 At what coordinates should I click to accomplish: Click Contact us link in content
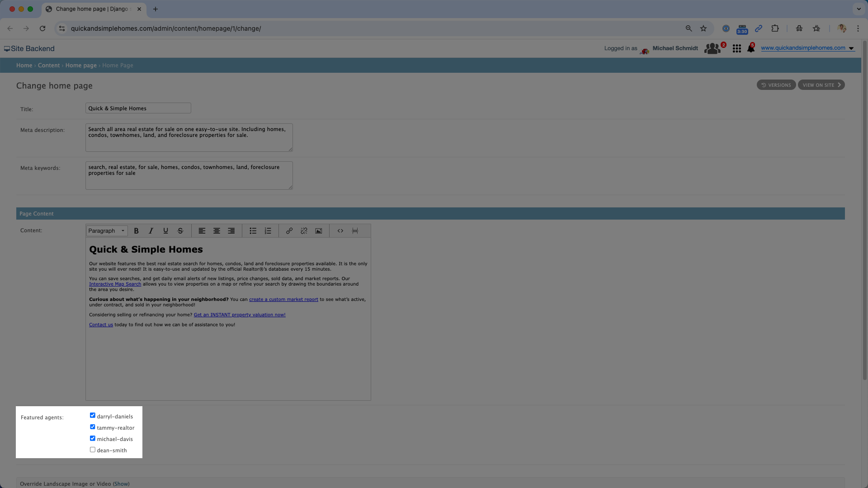(101, 325)
